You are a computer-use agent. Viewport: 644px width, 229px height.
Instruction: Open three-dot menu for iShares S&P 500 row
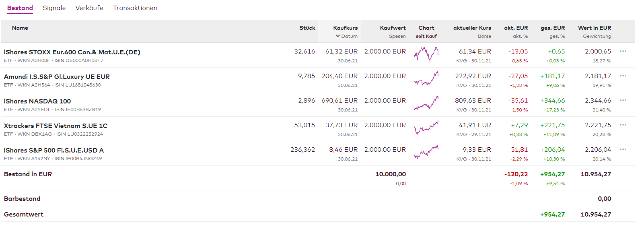click(x=623, y=150)
